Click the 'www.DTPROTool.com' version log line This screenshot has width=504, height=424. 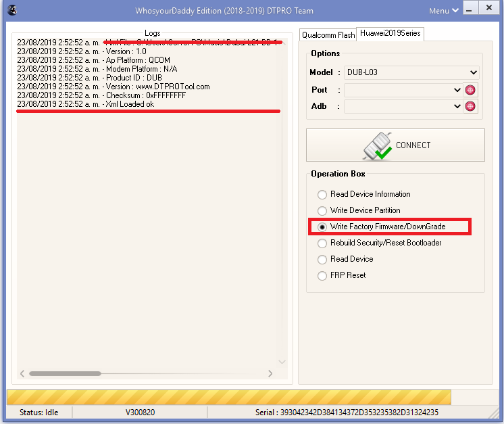point(114,87)
